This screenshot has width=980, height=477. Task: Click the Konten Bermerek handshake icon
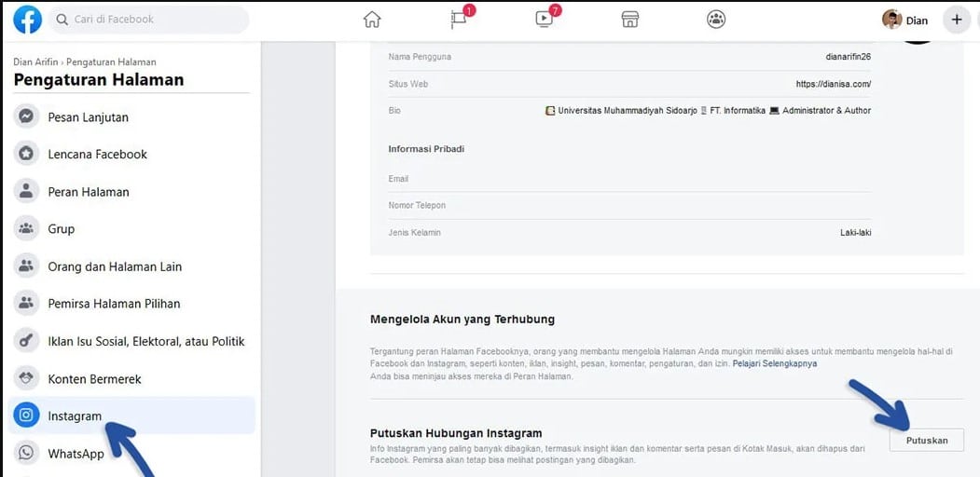(x=26, y=379)
